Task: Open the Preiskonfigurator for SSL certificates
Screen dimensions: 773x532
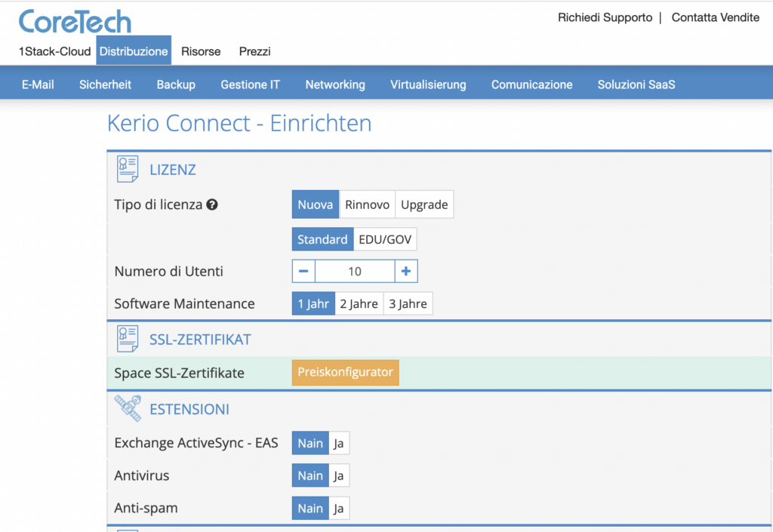Action: coord(345,372)
